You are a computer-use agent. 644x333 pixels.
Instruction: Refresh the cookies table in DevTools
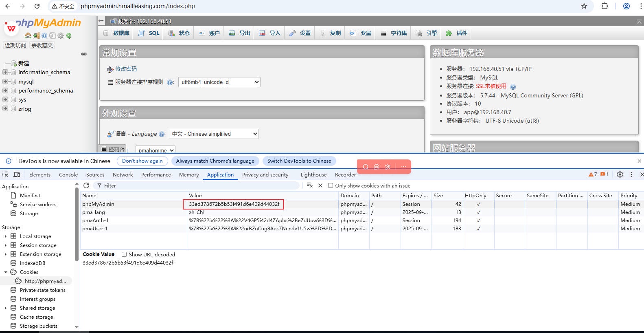86,185
